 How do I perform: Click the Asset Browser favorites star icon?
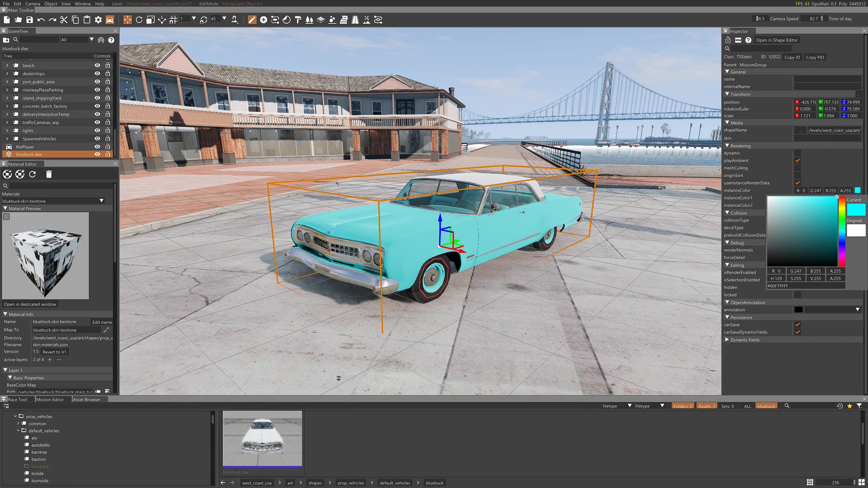pyautogui.click(x=849, y=406)
